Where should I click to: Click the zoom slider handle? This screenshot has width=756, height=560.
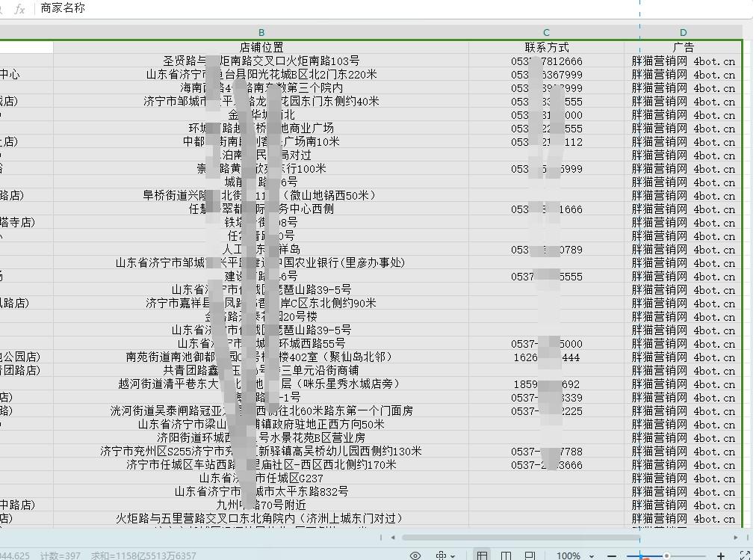(x=667, y=556)
